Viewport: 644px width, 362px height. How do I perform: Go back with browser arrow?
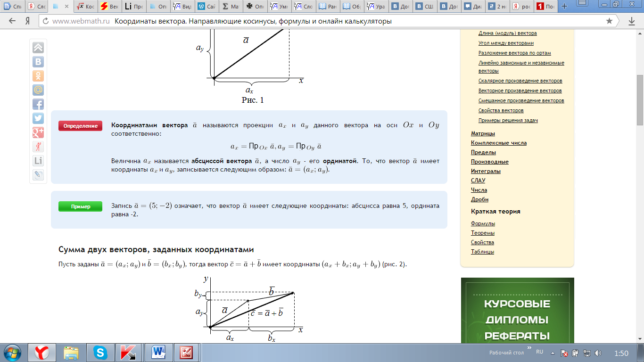13,21
